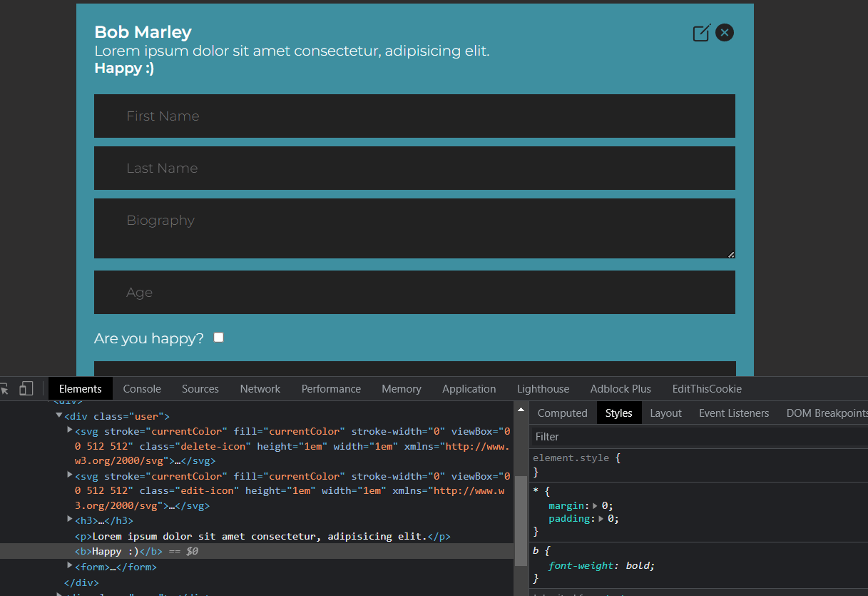Open the Adblock Plus tab
868x596 pixels.
621,389
